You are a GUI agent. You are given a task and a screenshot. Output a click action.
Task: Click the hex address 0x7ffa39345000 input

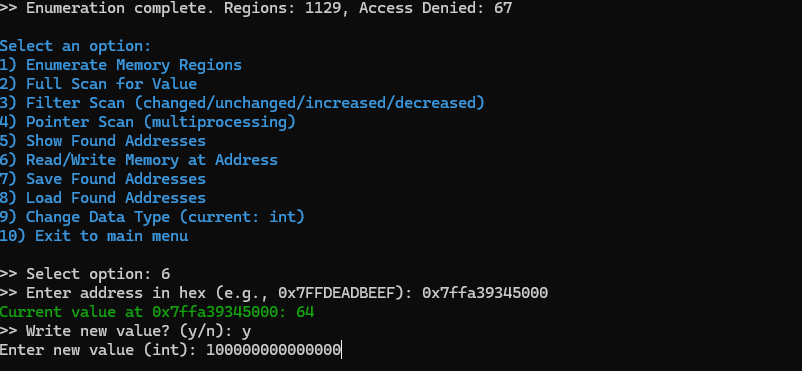[485, 293]
